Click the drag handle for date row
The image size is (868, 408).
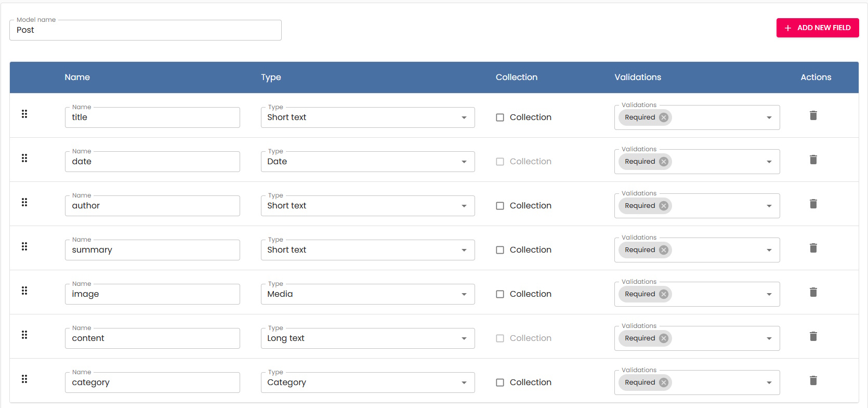click(24, 158)
